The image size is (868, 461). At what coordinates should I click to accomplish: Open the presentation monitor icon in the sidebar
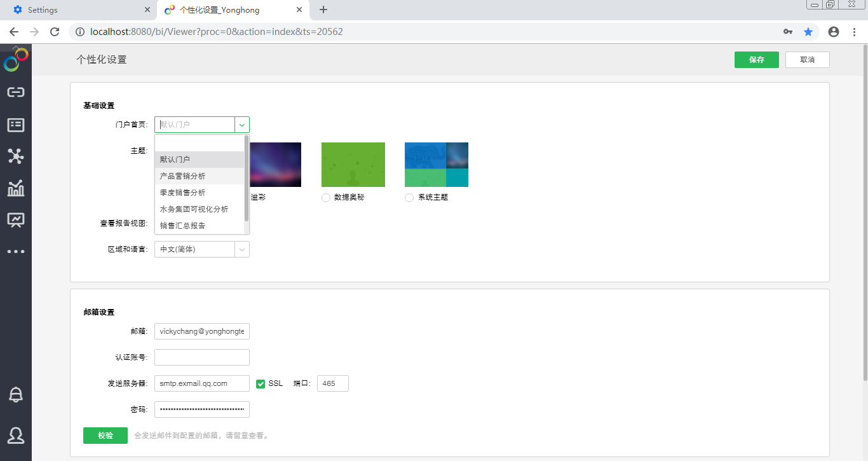click(16, 220)
